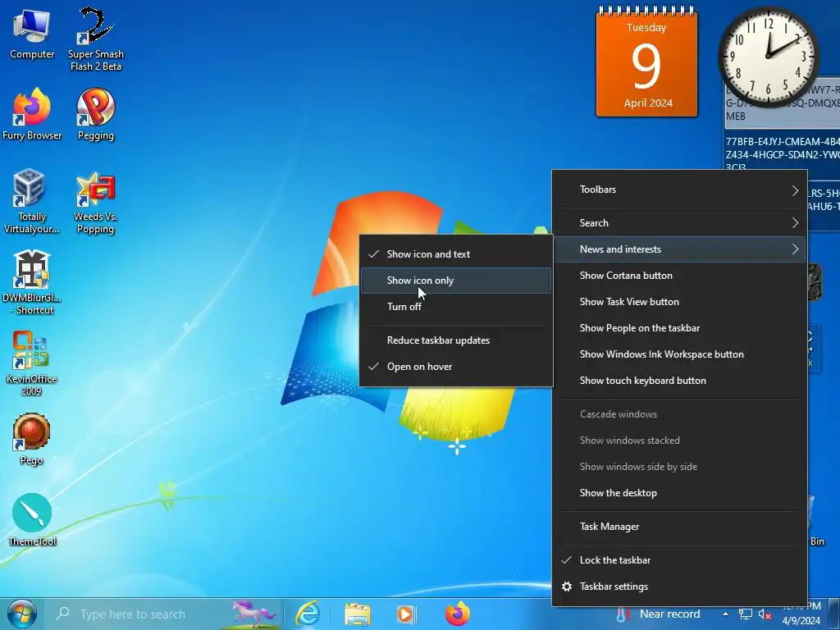This screenshot has width=840, height=630.
Task: Click the search magnifier icon in taskbar
Action: [x=62, y=614]
